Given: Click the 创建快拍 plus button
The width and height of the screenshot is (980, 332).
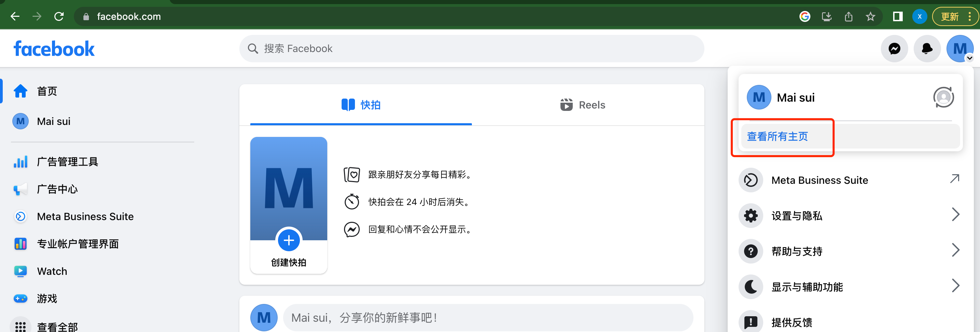Looking at the screenshot, I should coord(289,240).
